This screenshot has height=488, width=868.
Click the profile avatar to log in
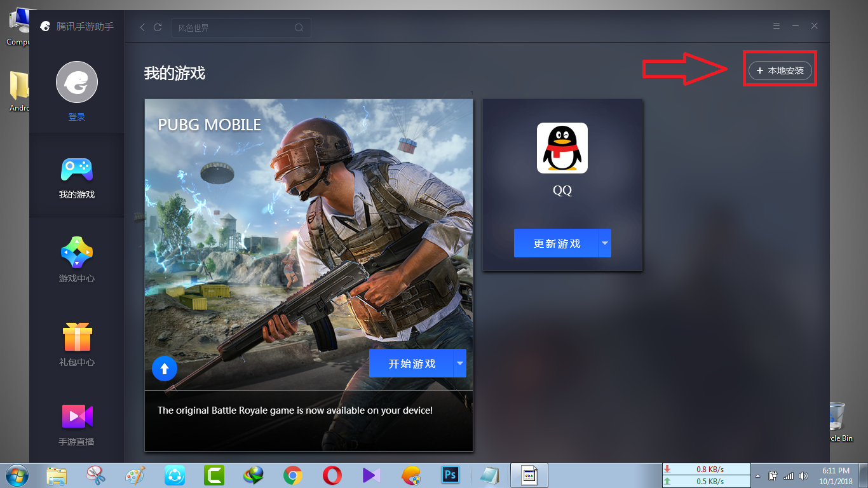[77, 82]
